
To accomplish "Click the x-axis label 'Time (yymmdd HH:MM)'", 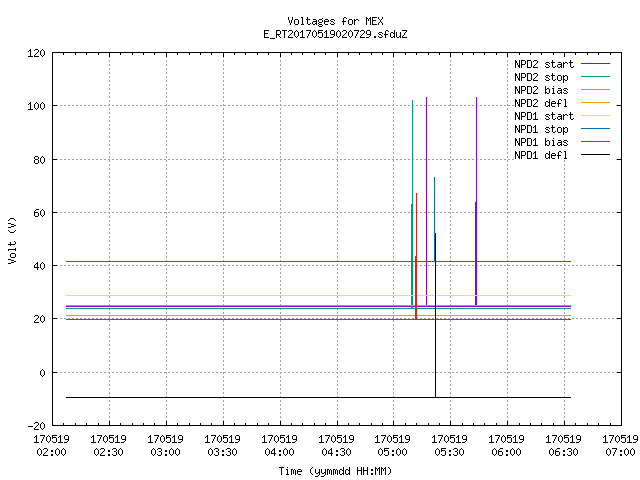I will (335, 471).
